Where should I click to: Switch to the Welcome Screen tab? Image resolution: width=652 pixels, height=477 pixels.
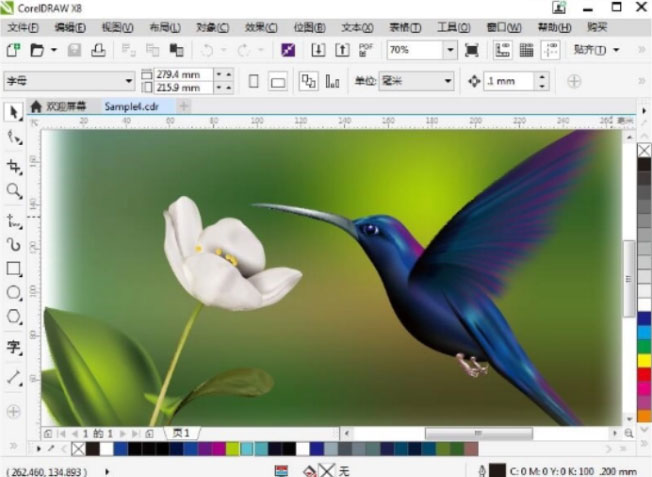59,107
